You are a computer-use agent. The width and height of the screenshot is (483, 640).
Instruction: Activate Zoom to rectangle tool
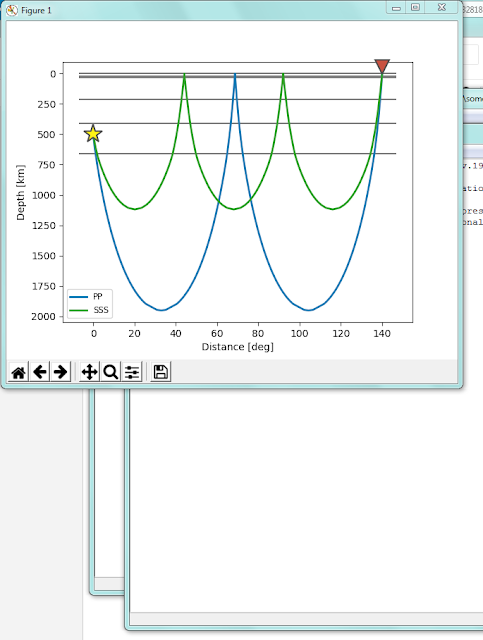111,372
